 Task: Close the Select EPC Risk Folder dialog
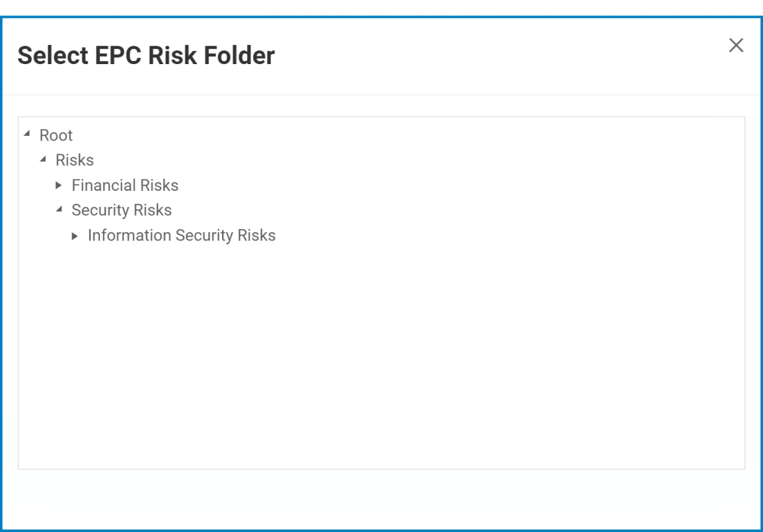pos(736,45)
